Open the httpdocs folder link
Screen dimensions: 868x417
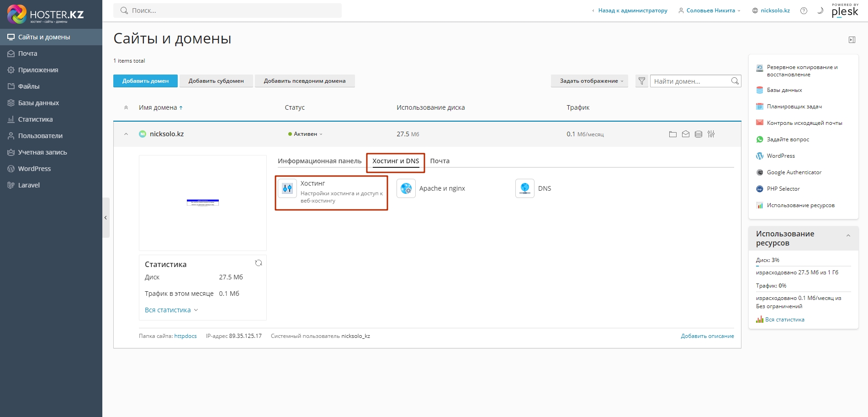[185, 336]
